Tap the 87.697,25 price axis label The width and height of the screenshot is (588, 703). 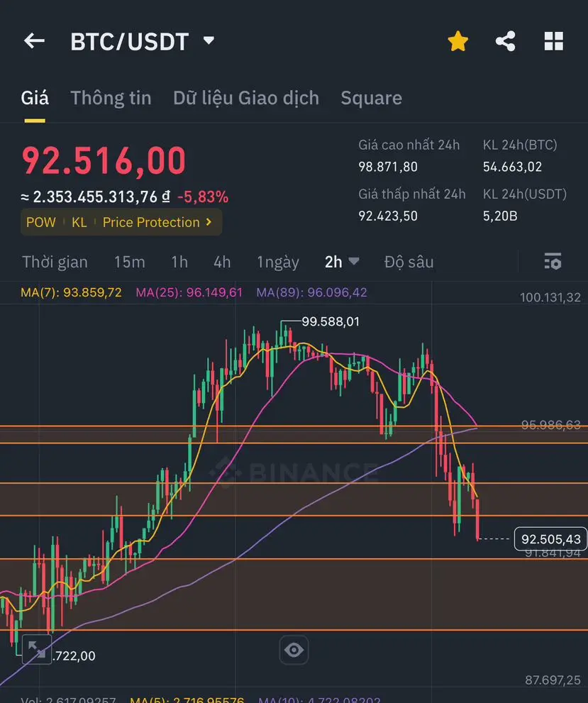553,680
